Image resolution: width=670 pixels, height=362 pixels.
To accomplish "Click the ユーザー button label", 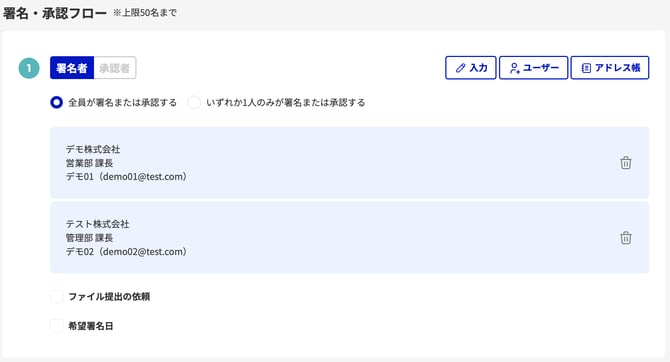I will (x=541, y=68).
